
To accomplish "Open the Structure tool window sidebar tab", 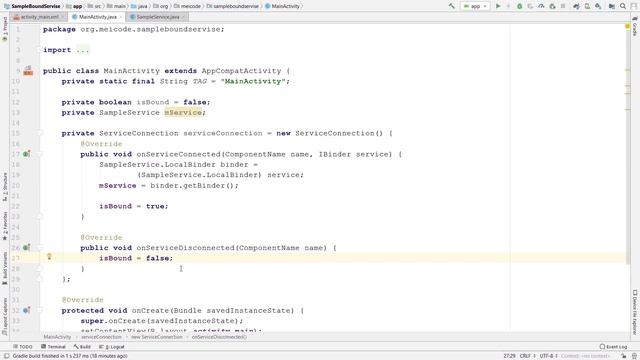I will point(4,187).
